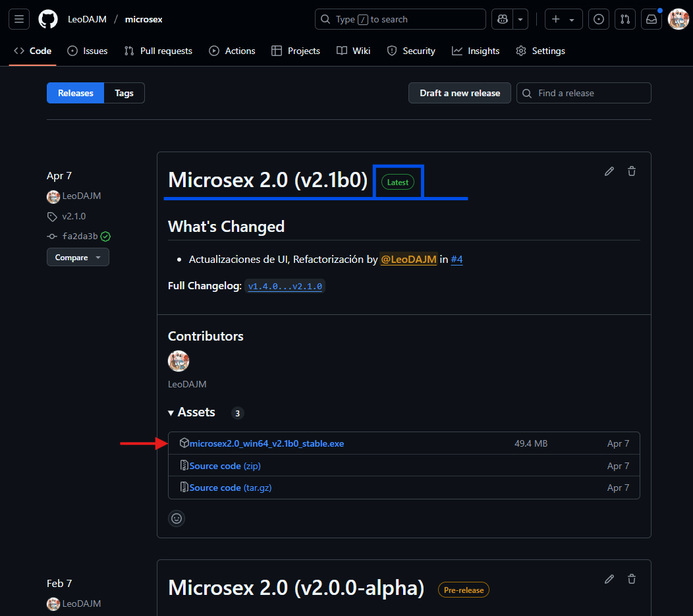
Task: Download microsex2.0_win64_v2.1b0_stable.exe
Action: (267, 443)
